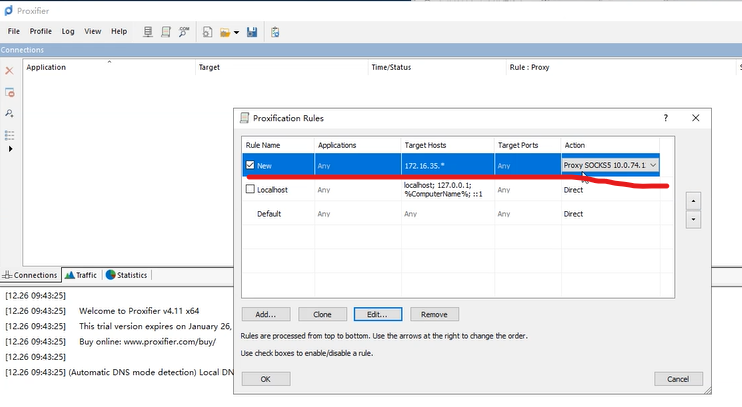The width and height of the screenshot is (742, 407).
Task: Switch to the Traffic tab
Action: point(81,275)
